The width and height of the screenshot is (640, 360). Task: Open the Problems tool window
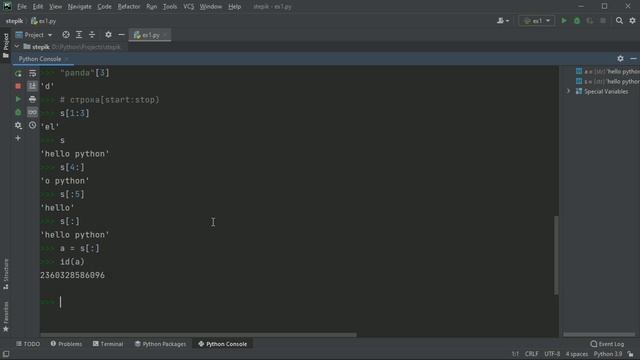click(x=66, y=344)
